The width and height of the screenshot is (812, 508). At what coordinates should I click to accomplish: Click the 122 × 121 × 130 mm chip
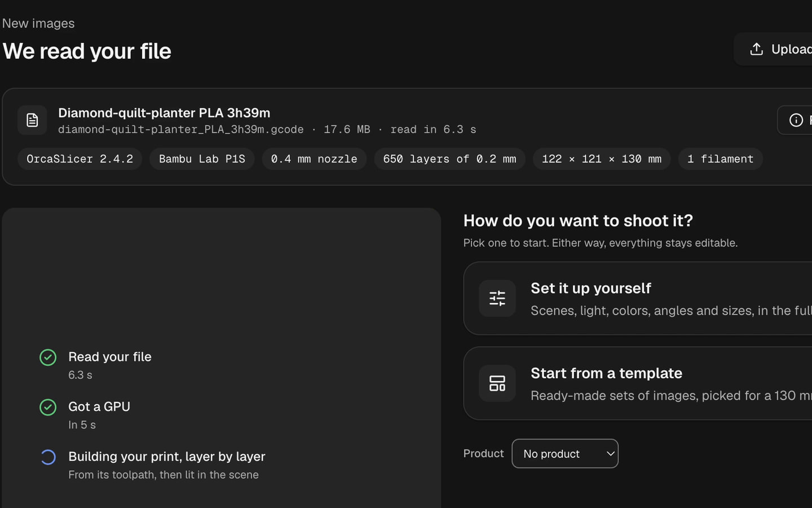click(x=602, y=159)
